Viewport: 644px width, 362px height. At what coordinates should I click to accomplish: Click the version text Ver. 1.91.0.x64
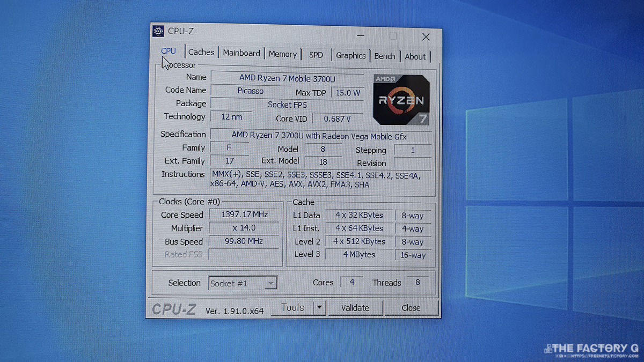235,311
